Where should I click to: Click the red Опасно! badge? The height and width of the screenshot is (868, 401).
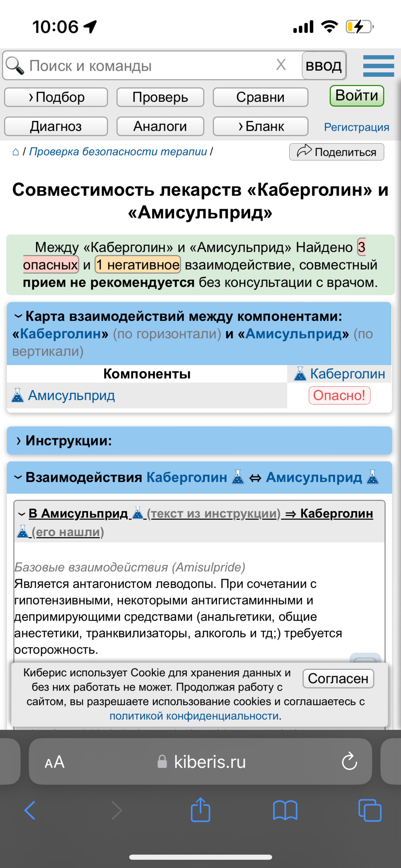(x=339, y=395)
